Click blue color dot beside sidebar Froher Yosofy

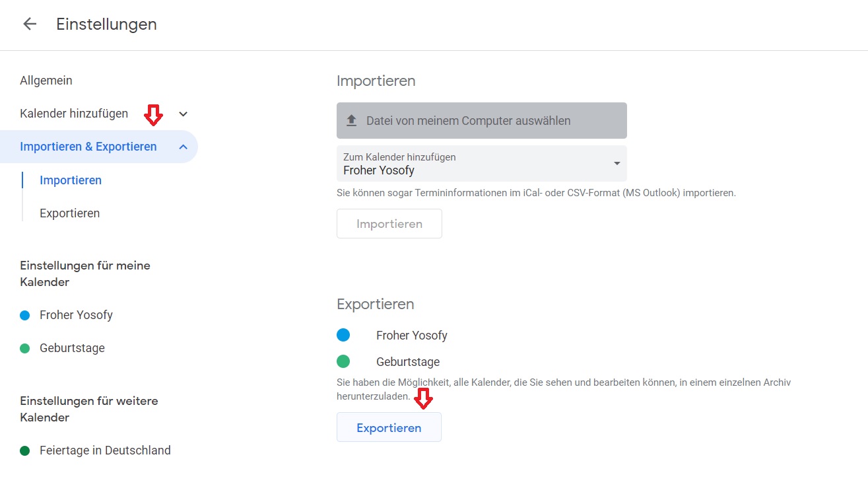[25, 315]
